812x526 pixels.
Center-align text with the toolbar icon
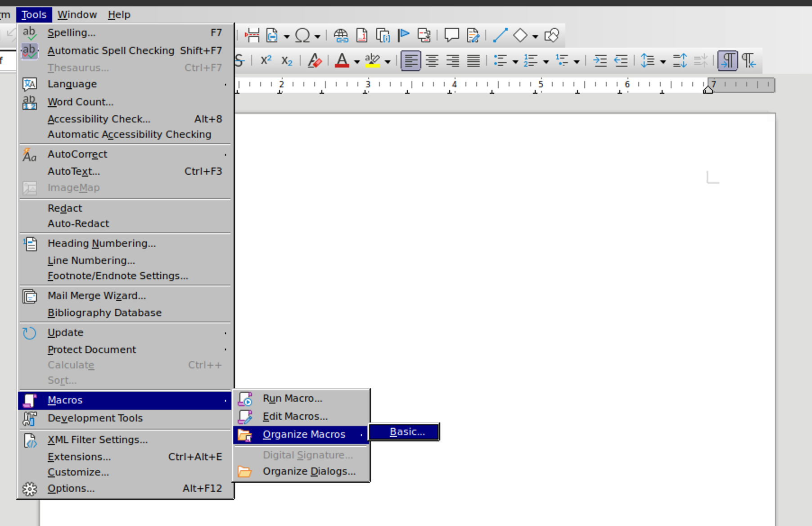tap(432, 60)
